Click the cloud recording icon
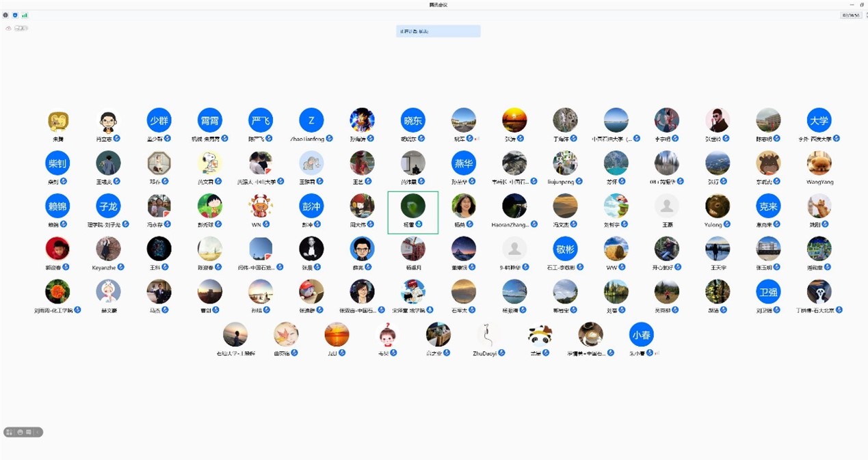This screenshot has width=868, height=460. tap(8, 28)
